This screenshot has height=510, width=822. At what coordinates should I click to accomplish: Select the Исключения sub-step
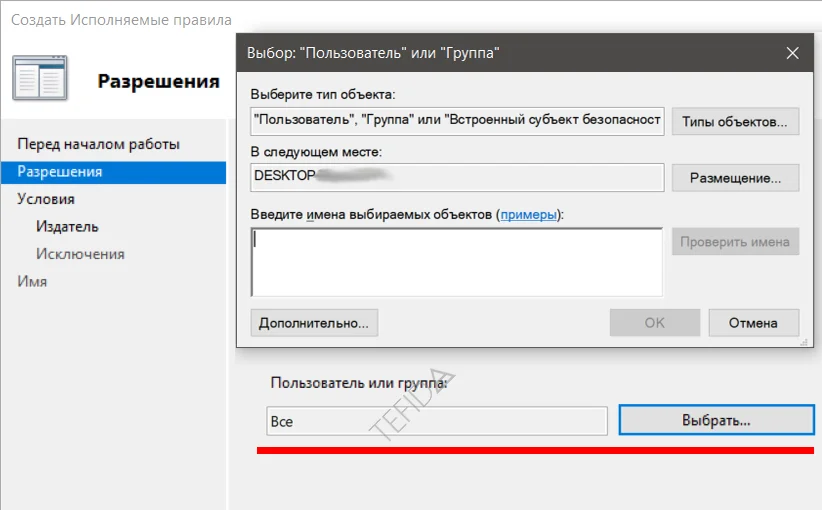coord(80,254)
